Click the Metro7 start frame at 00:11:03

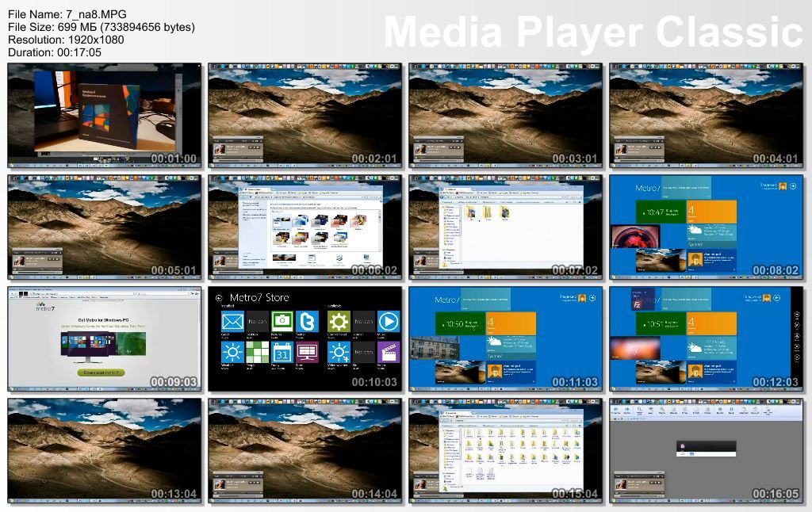coord(505,339)
